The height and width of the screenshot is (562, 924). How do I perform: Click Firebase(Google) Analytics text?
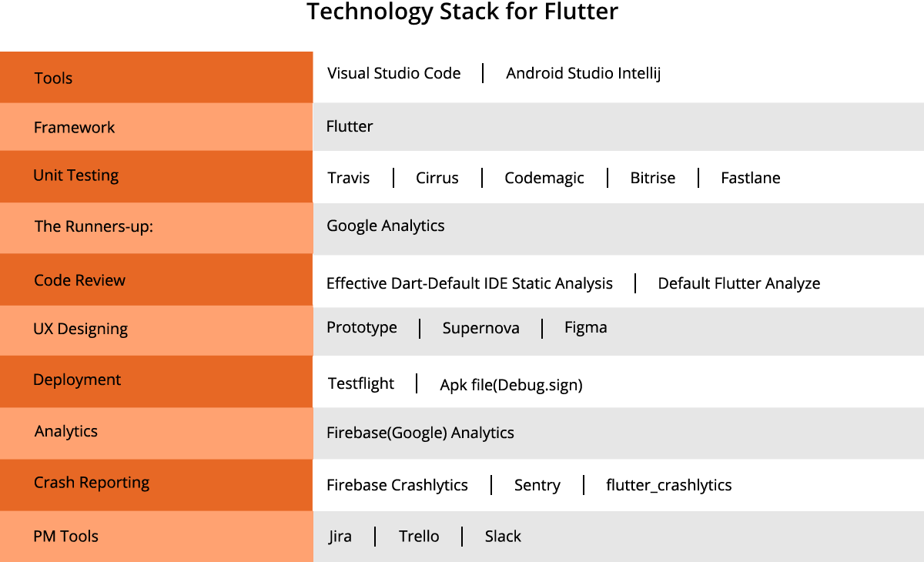coord(420,433)
